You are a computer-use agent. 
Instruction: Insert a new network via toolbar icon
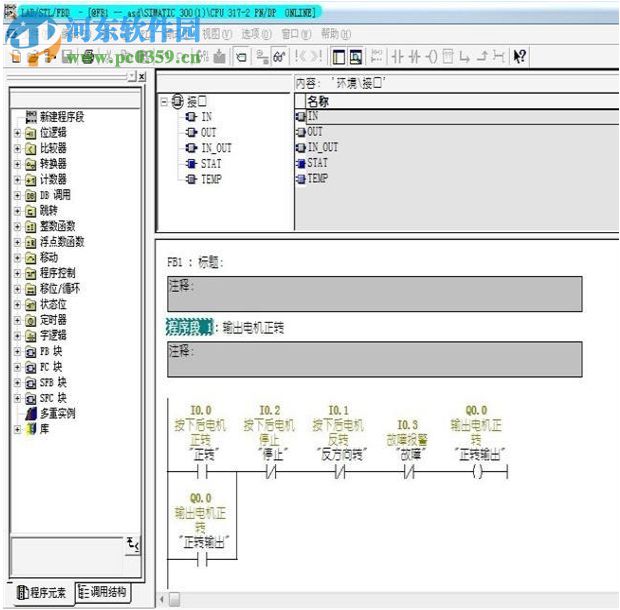[x=376, y=57]
